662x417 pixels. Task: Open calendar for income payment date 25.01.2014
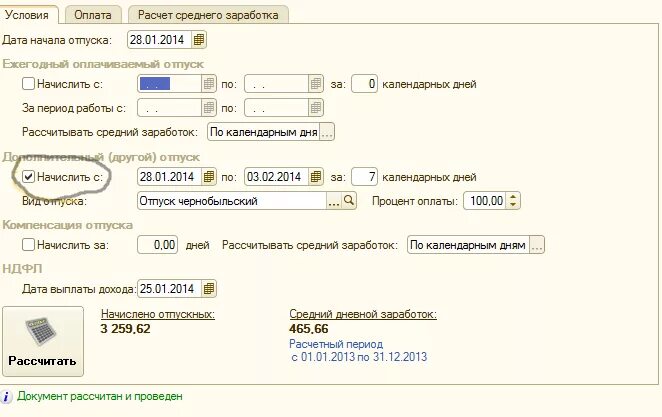pos(209,289)
